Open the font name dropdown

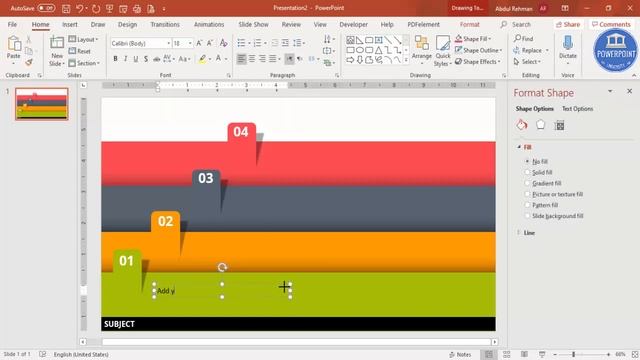click(168, 43)
